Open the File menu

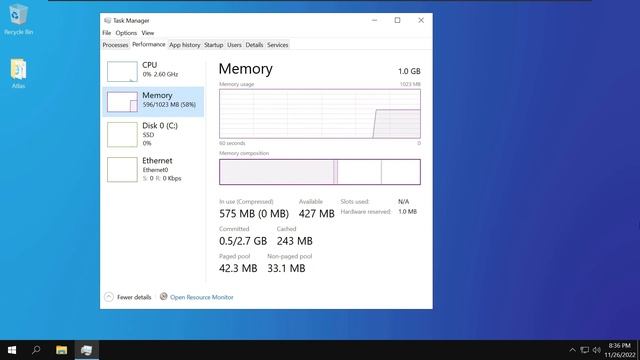107,33
